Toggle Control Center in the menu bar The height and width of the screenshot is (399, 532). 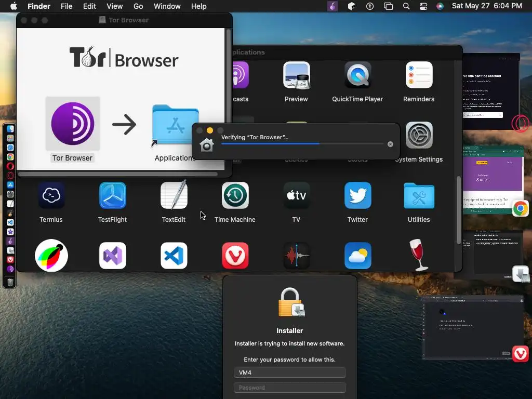point(423,6)
